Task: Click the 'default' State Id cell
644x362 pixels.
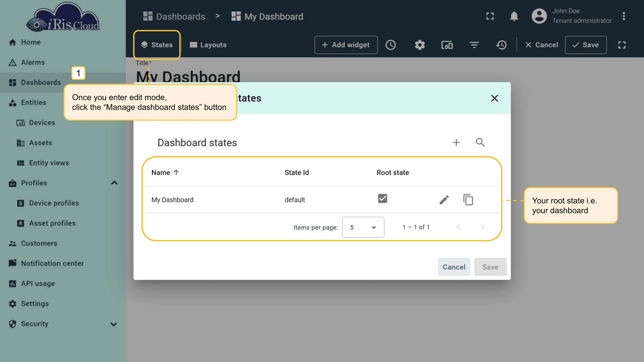Action: point(294,200)
